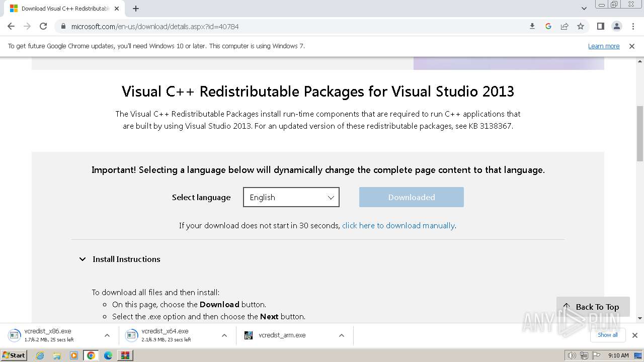
Task: Open Chrome's three-dot menu
Action: 632,26
